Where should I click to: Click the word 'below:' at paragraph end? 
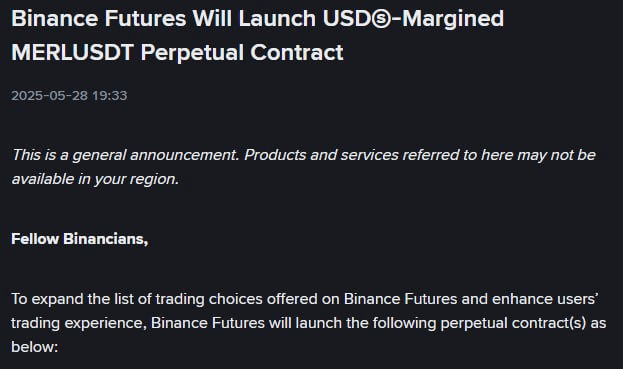[35, 347]
